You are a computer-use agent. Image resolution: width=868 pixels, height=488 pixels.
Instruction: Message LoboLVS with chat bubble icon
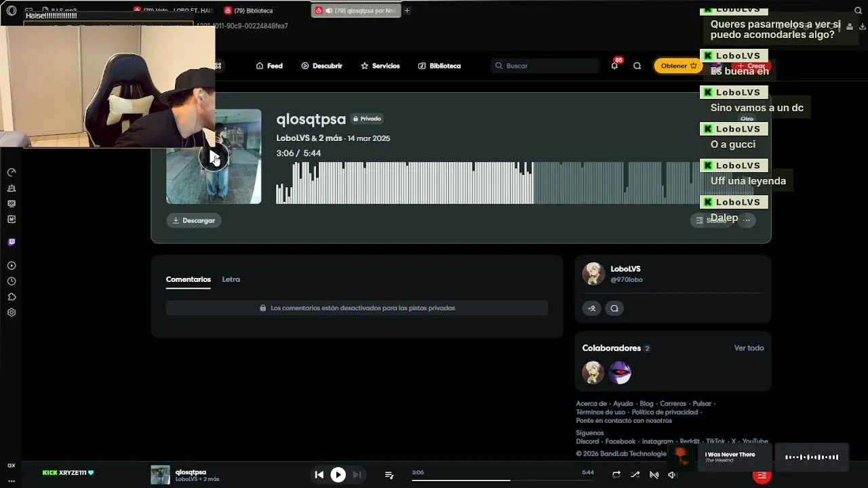[614, 308]
